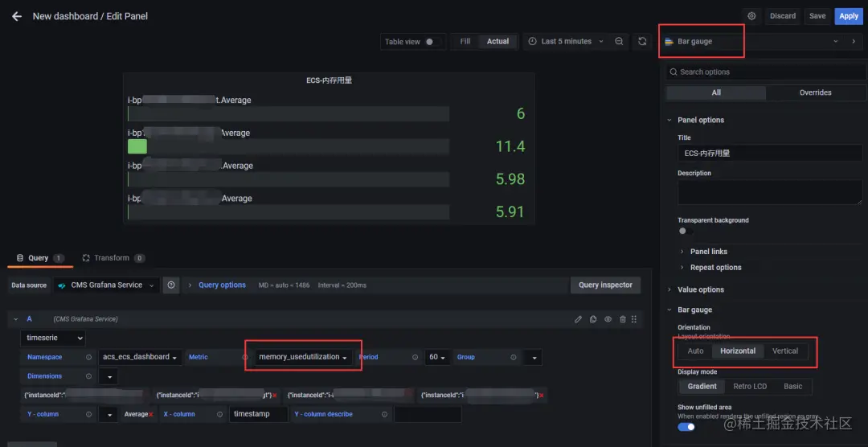Open the Query inspector
868x447 pixels.
click(606, 285)
